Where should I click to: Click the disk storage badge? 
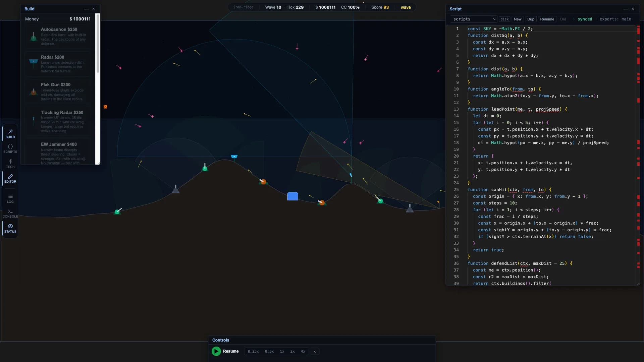(x=504, y=19)
